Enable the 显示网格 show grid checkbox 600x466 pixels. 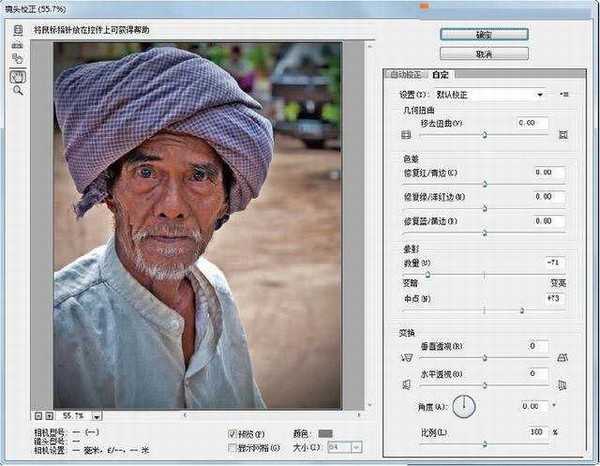(x=233, y=447)
